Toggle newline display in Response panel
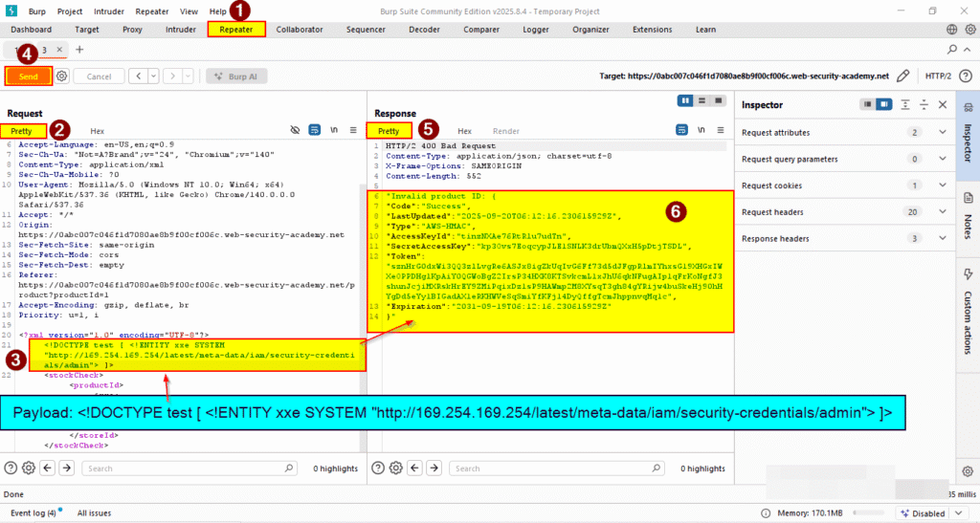 click(702, 130)
